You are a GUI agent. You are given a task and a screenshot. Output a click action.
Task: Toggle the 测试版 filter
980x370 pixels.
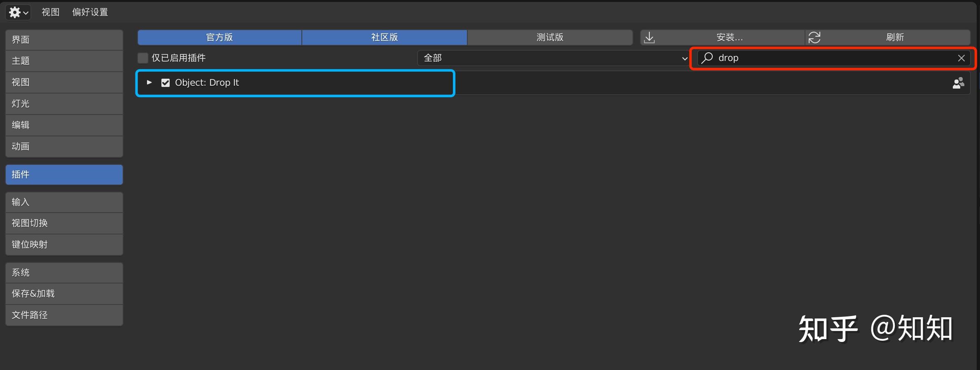pos(550,37)
